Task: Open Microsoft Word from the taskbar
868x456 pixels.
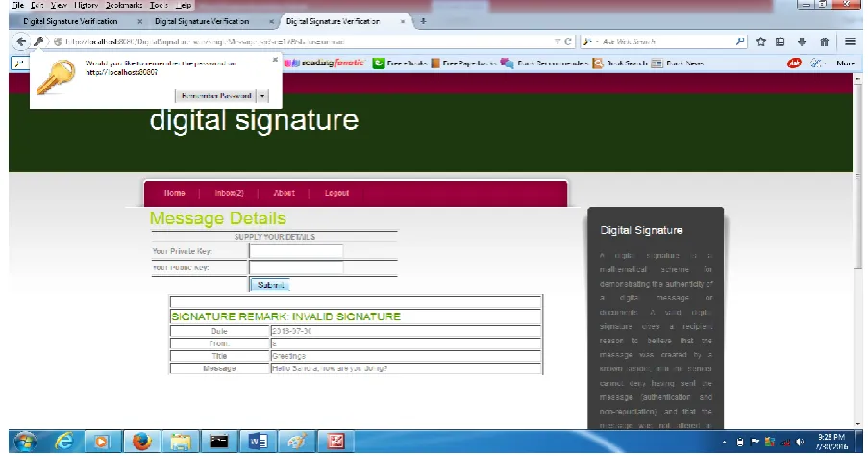Action: 258,442
